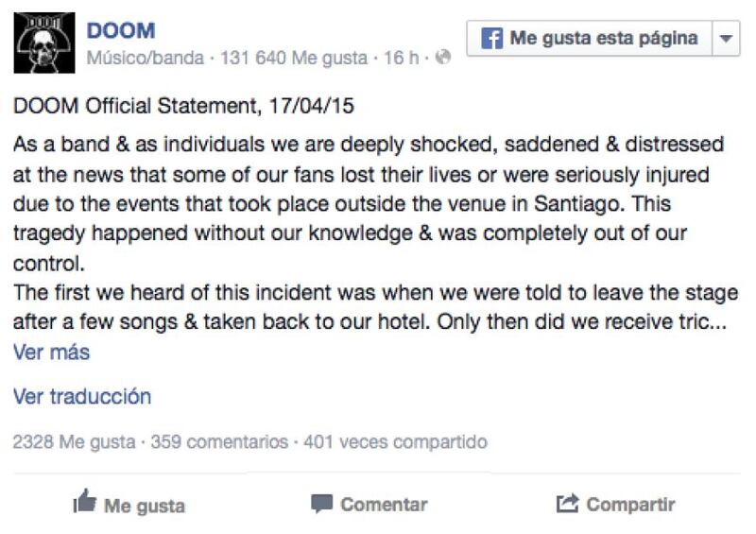This screenshot has width=756, height=534.
Task: Click the 131 640 Me gusta page count
Action: [294, 58]
